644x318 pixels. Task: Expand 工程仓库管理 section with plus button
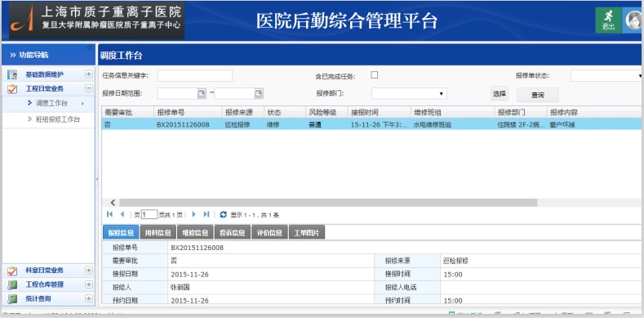pos(89,284)
